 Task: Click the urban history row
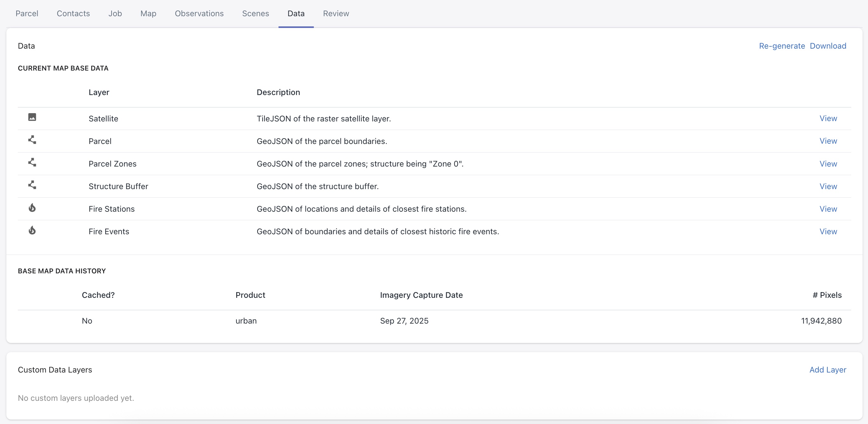click(246, 321)
